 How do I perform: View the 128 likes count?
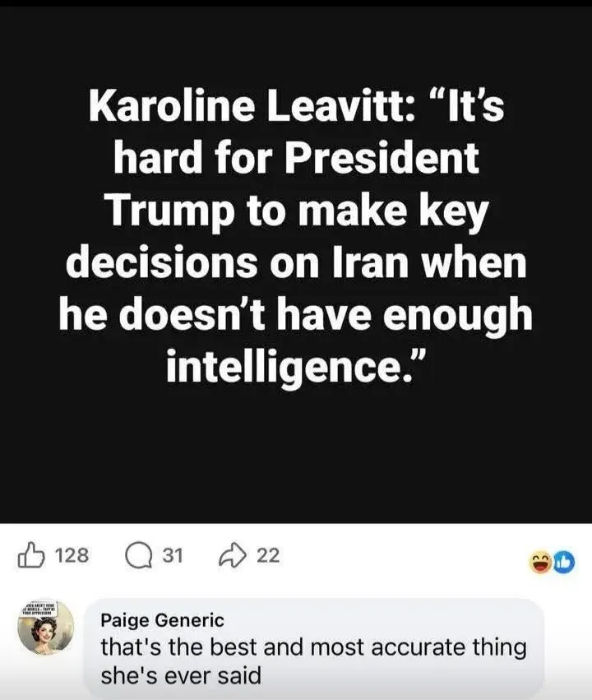[x=72, y=556]
